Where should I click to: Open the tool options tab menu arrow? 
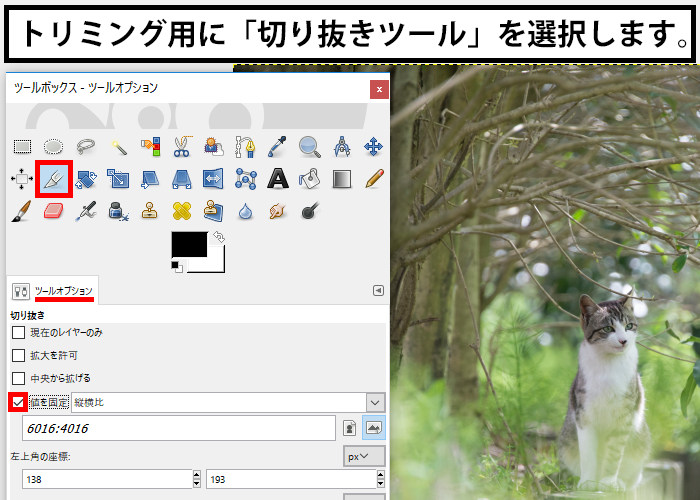pyautogui.click(x=378, y=290)
